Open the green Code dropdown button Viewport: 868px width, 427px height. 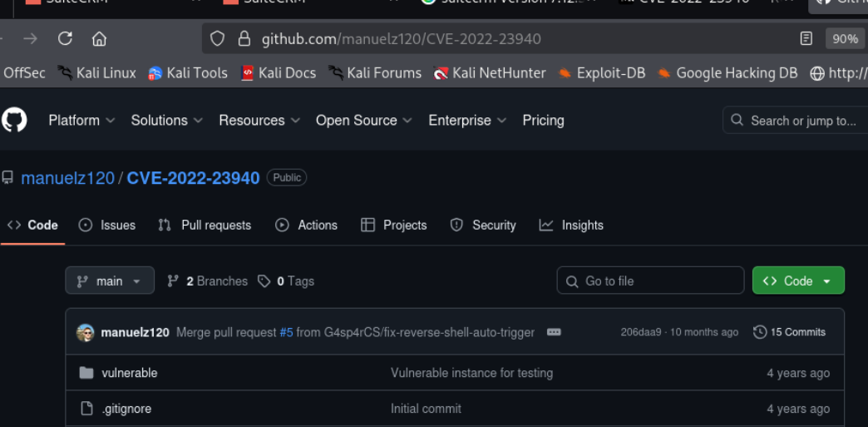pyautogui.click(x=797, y=281)
